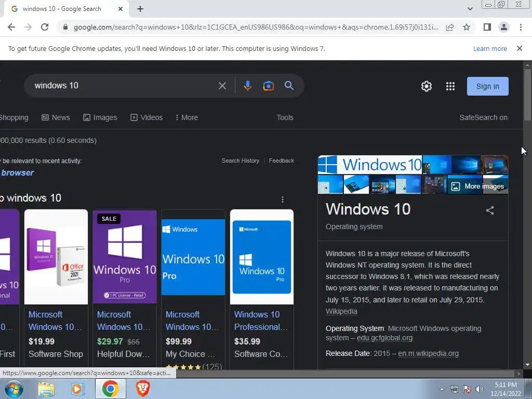The width and height of the screenshot is (532, 399).
Task: Open site info via the padlock icon
Action: pyautogui.click(x=65, y=27)
